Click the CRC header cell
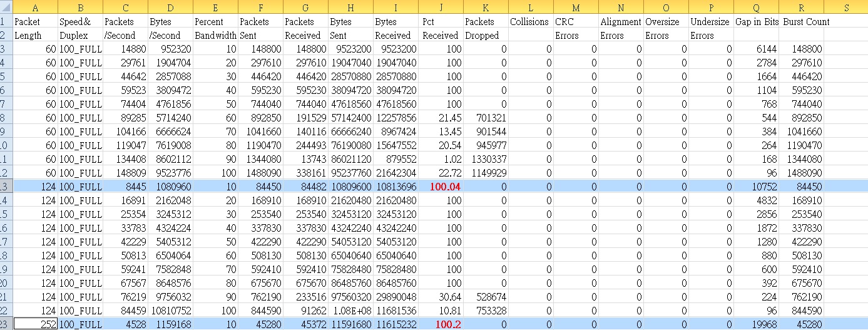The width and height of the screenshot is (868, 330). [x=576, y=21]
